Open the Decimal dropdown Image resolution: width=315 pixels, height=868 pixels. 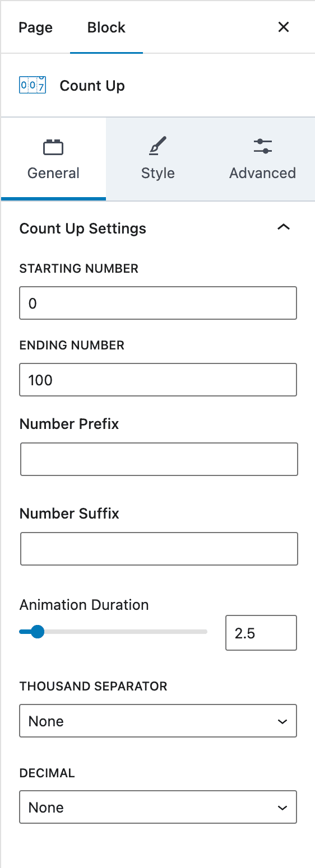tap(158, 807)
